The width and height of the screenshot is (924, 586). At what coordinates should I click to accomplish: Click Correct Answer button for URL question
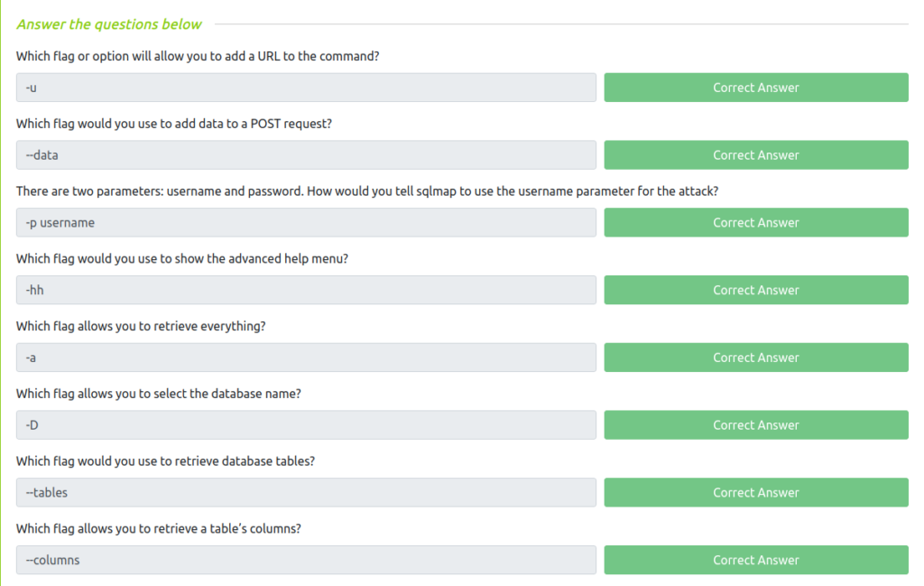(x=756, y=88)
